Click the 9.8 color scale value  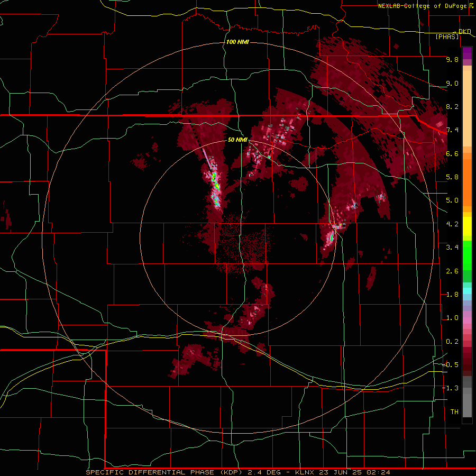pos(452,59)
